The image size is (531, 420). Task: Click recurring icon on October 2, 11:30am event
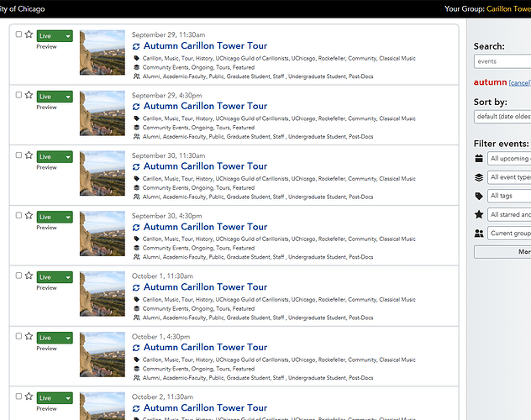tap(136, 408)
